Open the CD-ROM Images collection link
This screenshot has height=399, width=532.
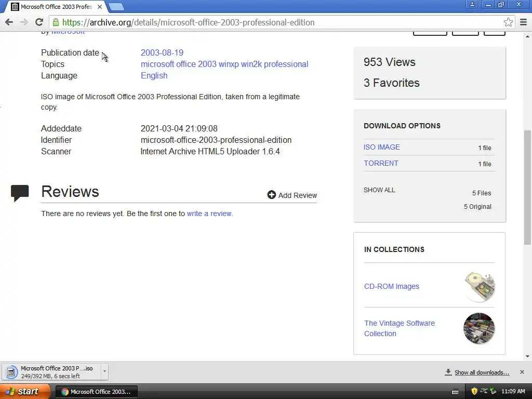click(392, 286)
